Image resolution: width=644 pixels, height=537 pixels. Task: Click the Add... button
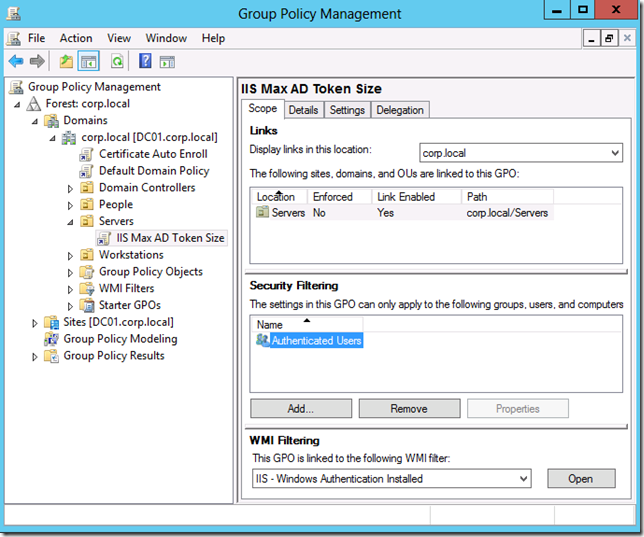tap(300, 408)
